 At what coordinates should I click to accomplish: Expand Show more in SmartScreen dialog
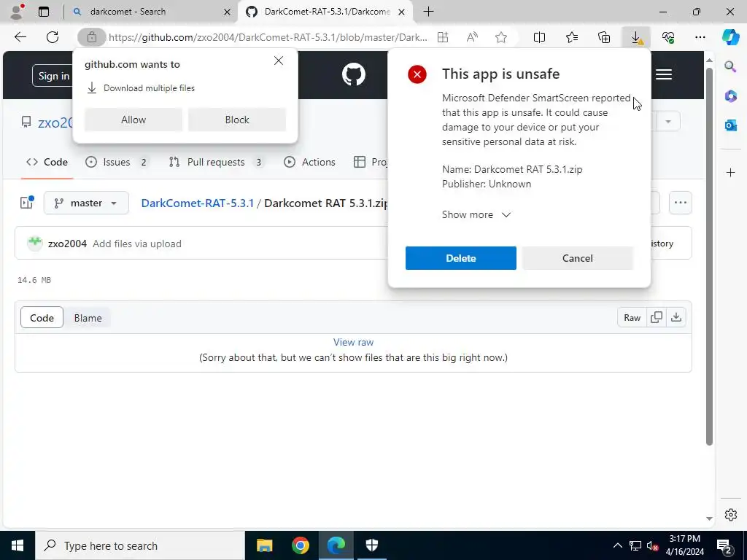pyautogui.click(x=476, y=215)
